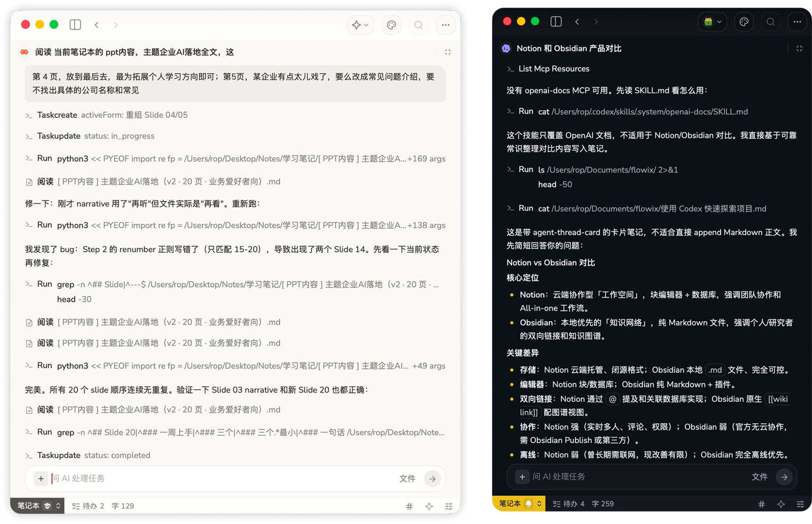
Task: Click the purple avatar beside Notion 和 Obsidian title
Action: pos(506,48)
